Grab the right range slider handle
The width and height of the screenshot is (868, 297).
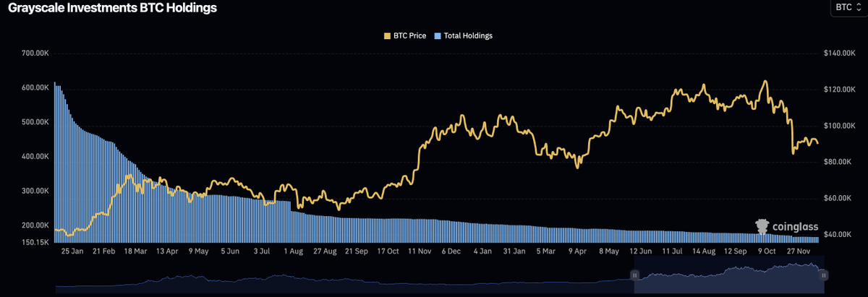point(823,275)
